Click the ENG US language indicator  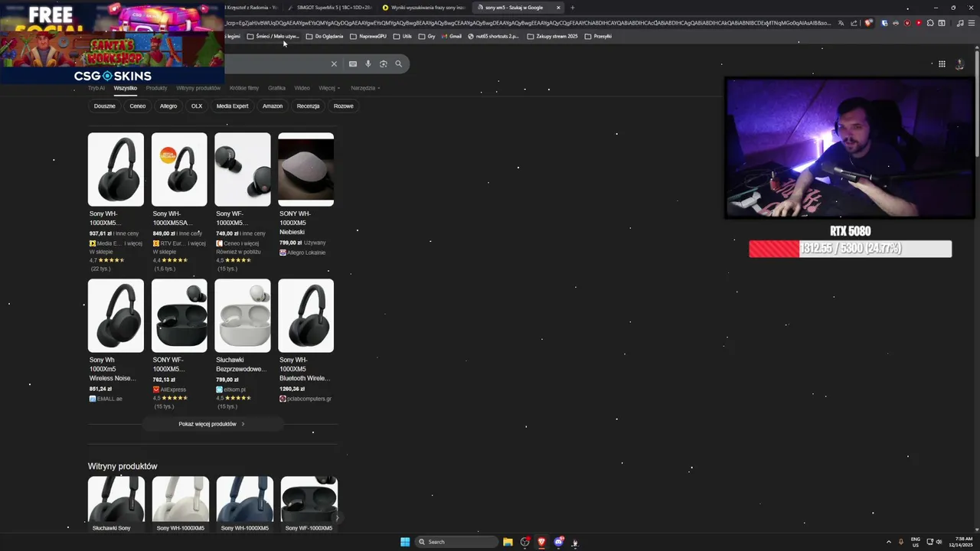tap(915, 542)
